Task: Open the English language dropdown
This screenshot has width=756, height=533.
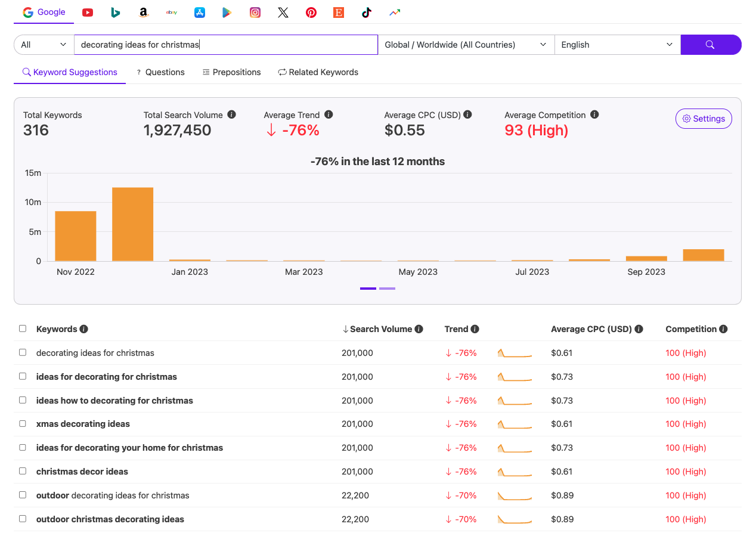Action: click(617, 45)
